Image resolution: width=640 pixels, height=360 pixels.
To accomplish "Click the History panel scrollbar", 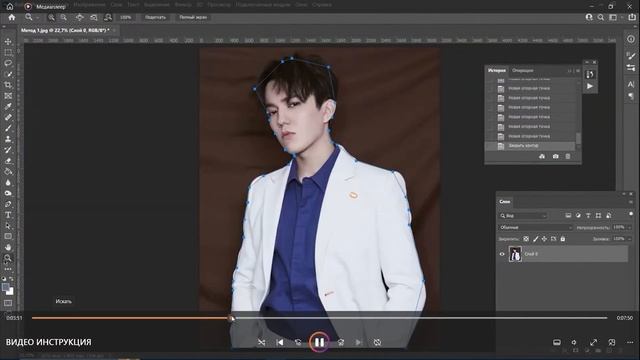I will 578,138.
